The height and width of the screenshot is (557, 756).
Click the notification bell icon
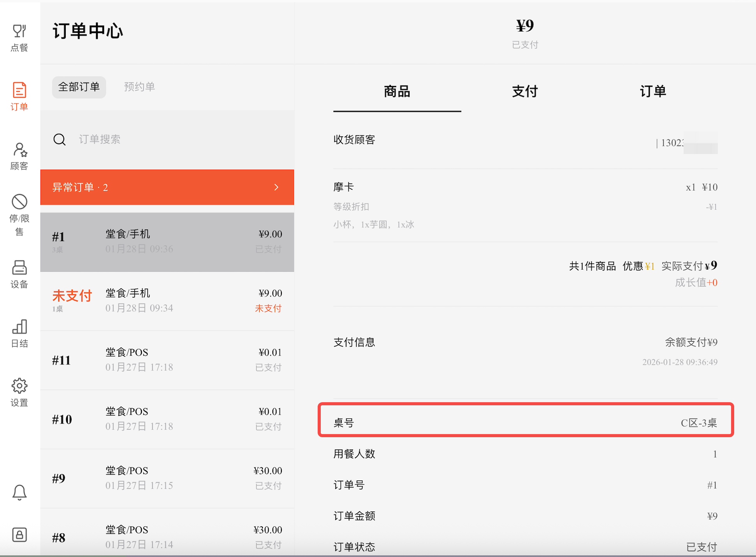19,492
